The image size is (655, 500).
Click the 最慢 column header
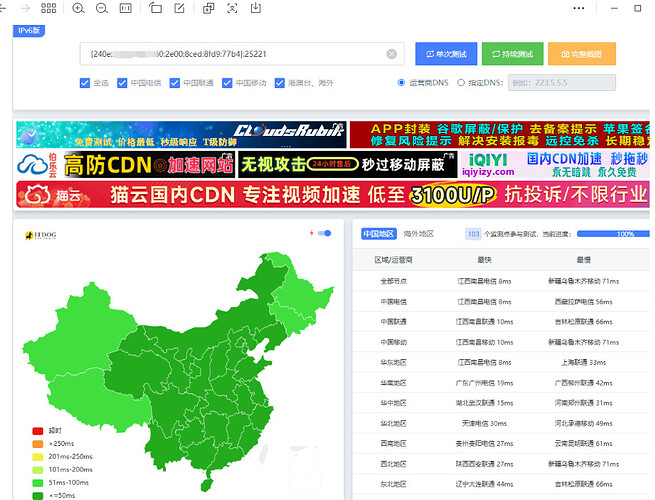tap(584, 260)
